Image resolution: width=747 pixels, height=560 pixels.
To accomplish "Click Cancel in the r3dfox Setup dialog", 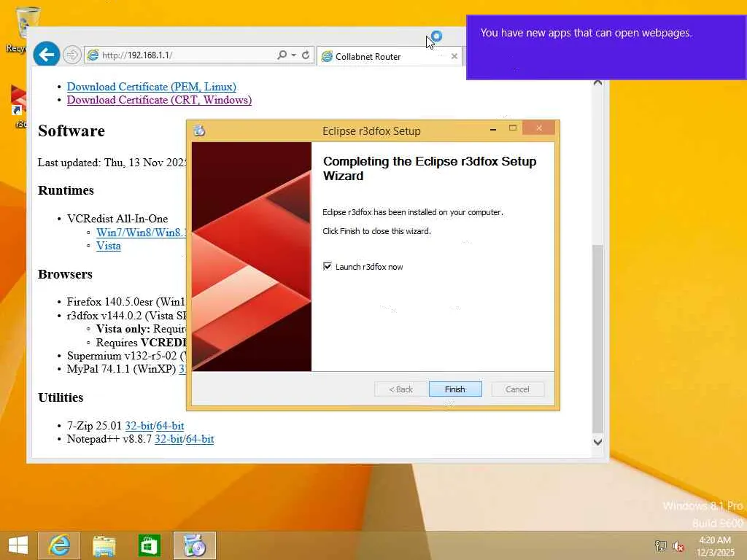I will 517,389.
